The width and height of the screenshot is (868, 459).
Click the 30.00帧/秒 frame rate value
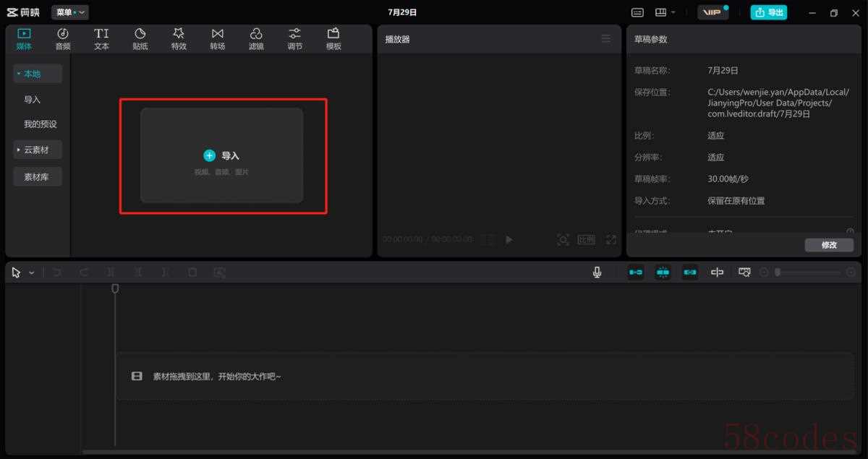coord(728,179)
